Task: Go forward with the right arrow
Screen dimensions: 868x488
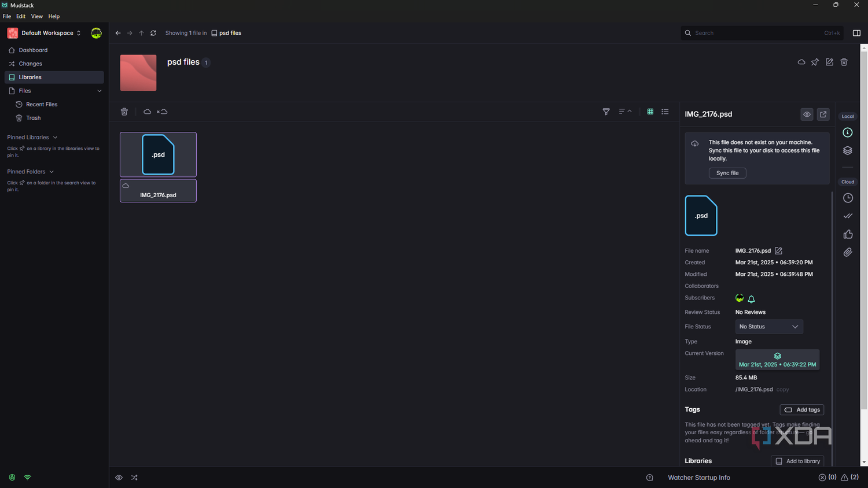Action: pos(130,33)
